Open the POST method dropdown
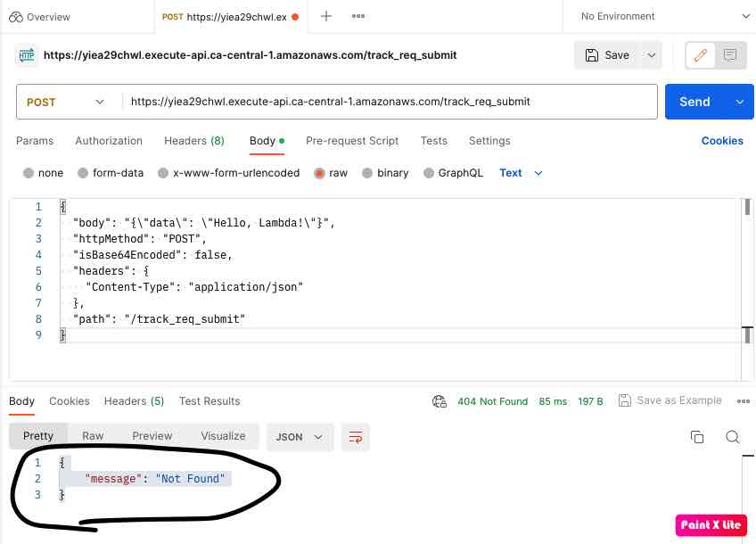Screen dimensions: 756x544 coord(65,102)
